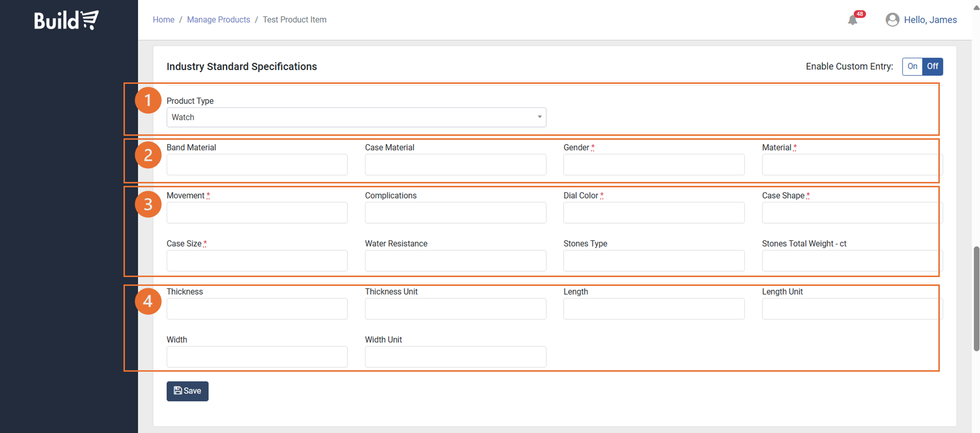Select the Thickness Unit field
Image resolution: width=980 pixels, height=433 pixels.
455,309
